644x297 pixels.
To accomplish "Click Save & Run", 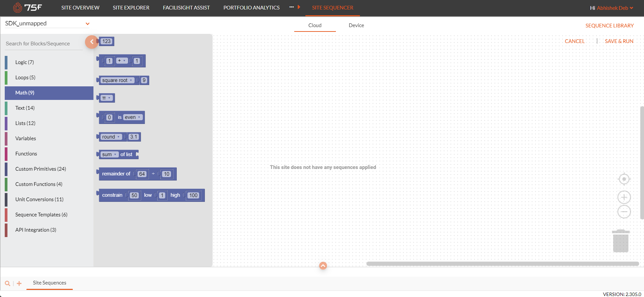I will point(619,41).
